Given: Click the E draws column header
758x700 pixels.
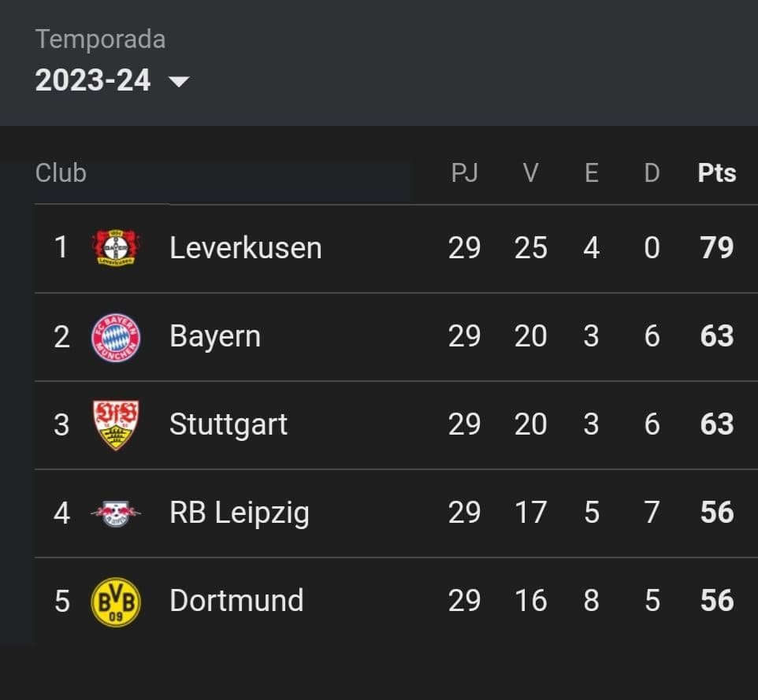Looking at the screenshot, I should pos(592,172).
